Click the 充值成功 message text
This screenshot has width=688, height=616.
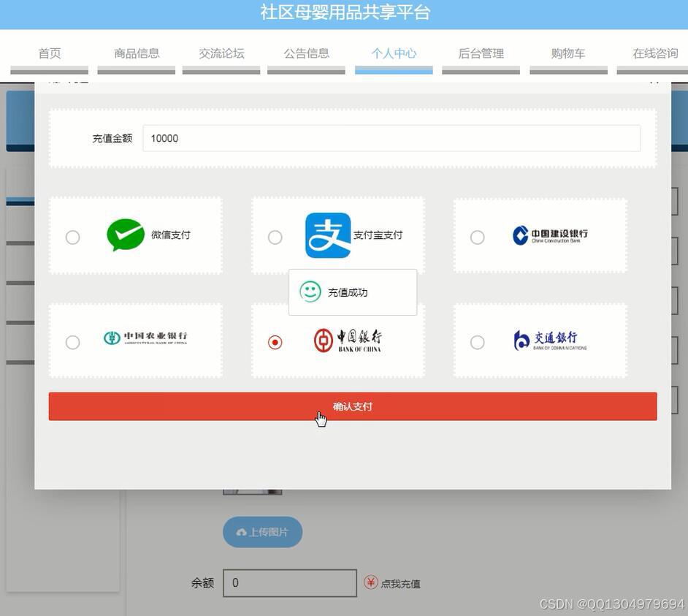point(348,292)
